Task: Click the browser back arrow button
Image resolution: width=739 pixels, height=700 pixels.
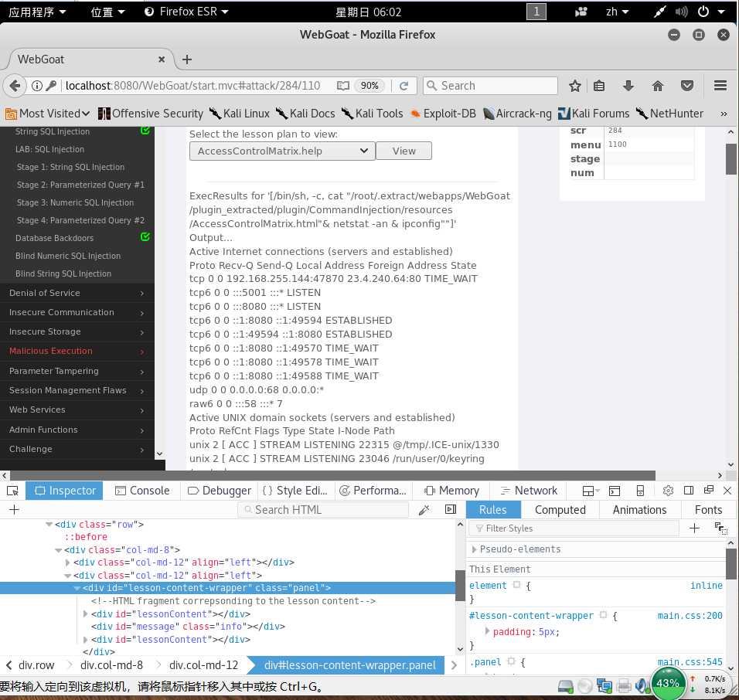Action: 15,86
